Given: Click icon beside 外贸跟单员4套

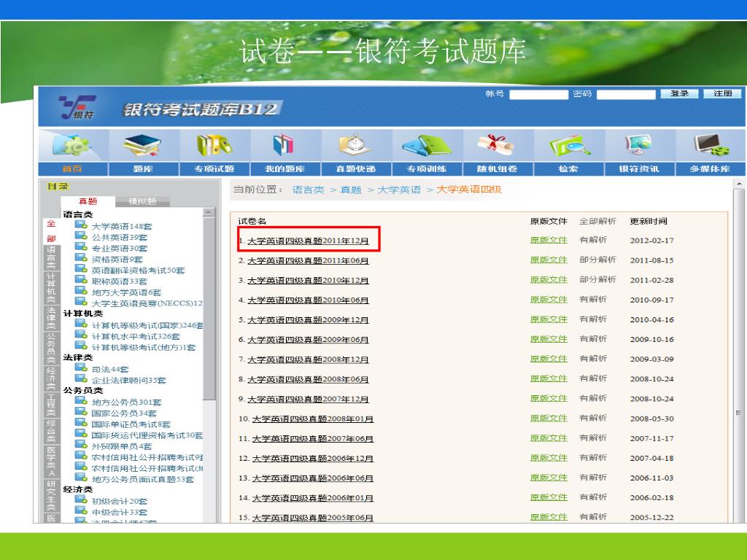Looking at the screenshot, I should click(81, 444).
